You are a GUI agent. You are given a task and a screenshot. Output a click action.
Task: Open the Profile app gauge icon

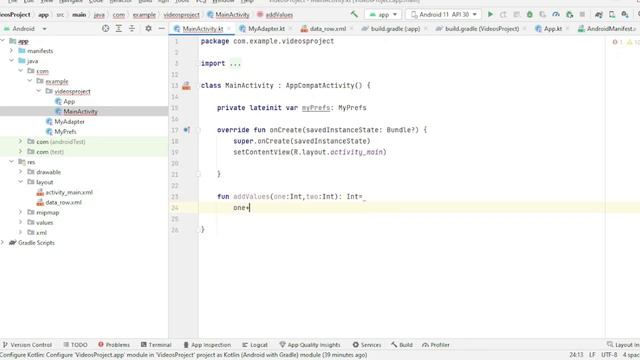556,14
